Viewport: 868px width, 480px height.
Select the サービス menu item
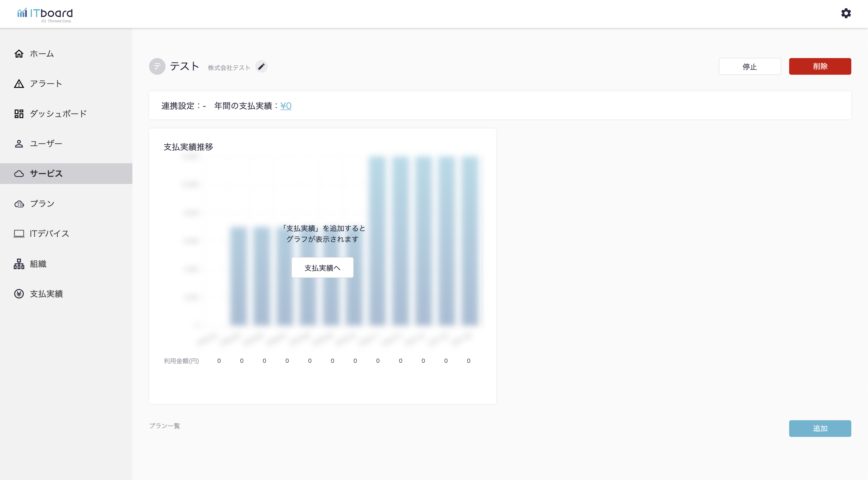[46, 174]
